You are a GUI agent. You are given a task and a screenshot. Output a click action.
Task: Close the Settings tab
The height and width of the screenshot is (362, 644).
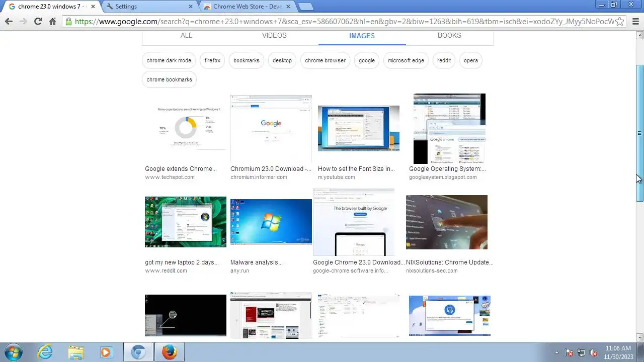click(190, 7)
